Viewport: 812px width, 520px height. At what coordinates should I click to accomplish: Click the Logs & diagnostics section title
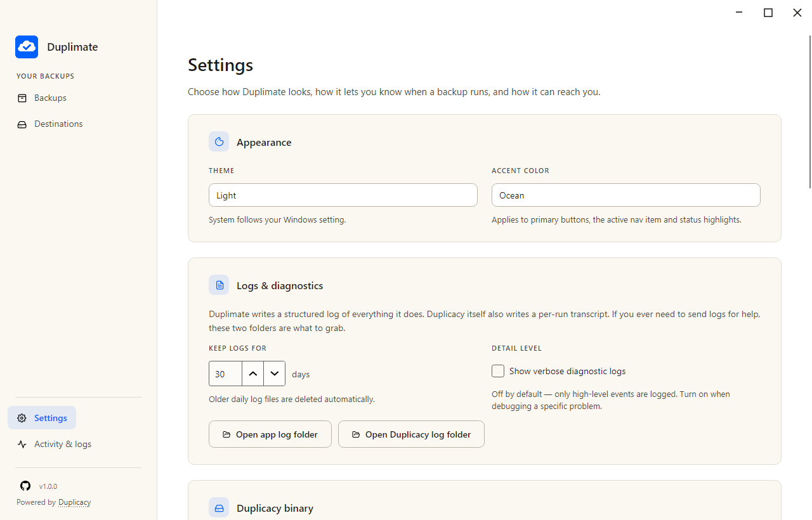[280, 286]
